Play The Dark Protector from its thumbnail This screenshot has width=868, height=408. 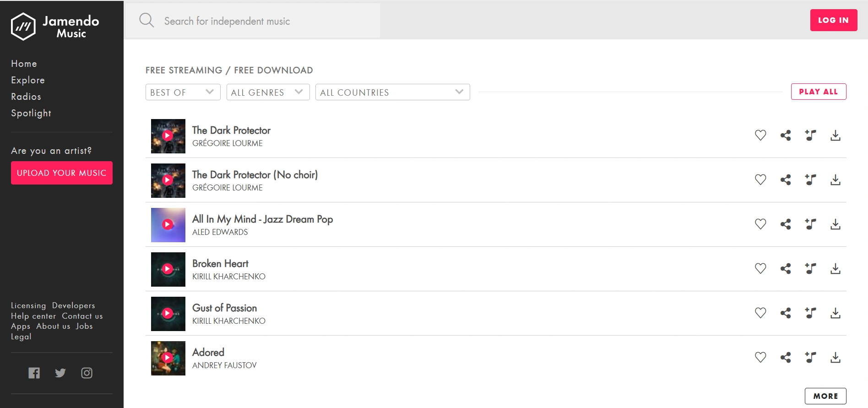(168, 136)
